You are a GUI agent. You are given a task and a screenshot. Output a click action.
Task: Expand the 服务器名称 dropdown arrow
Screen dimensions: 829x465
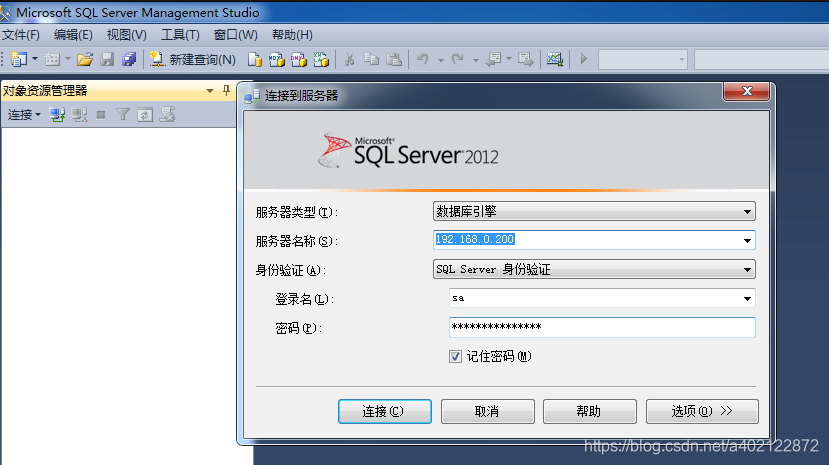pyautogui.click(x=747, y=240)
